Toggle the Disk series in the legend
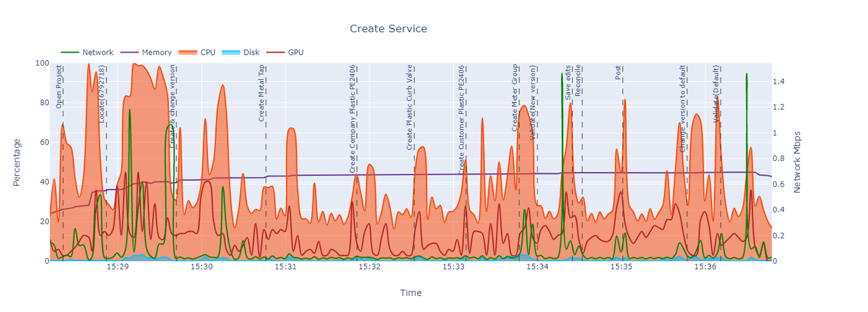The image size is (868, 312). (240, 52)
